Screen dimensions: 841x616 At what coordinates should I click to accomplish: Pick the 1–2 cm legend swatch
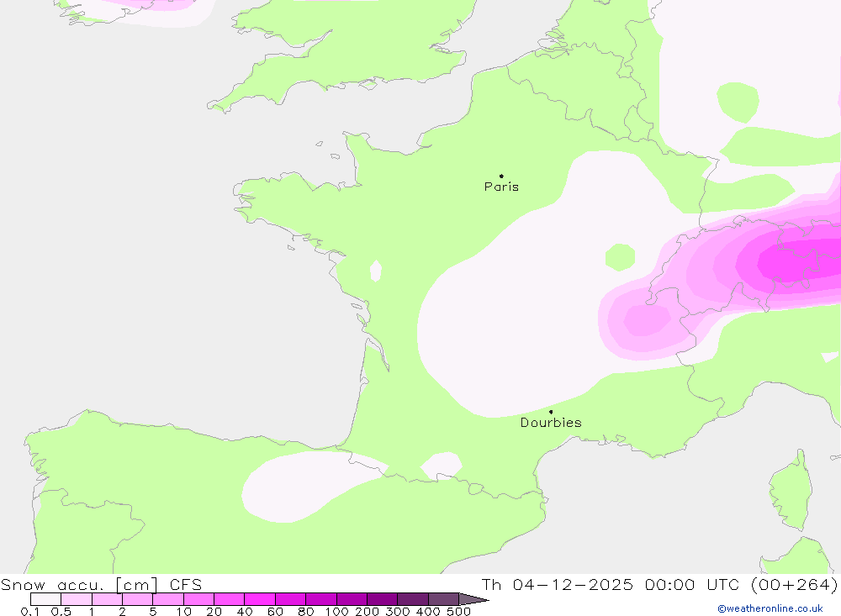(x=107, y=599)
